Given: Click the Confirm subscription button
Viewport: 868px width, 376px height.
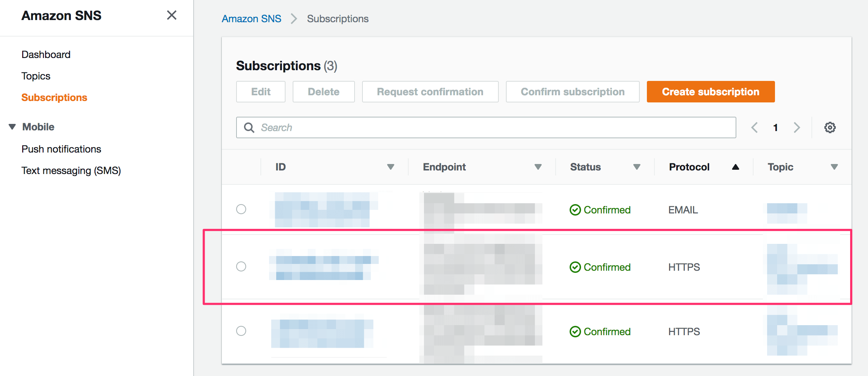Looking at the screenshot, I should (573, 92).
